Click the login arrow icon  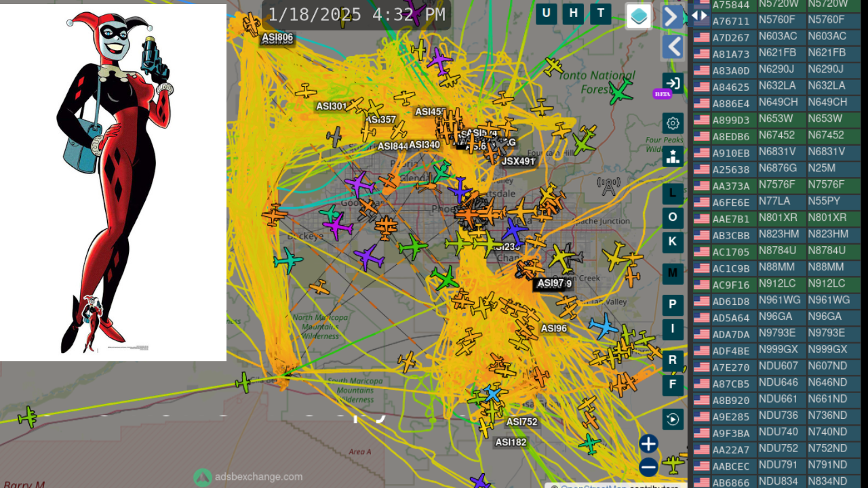[673, 83]
